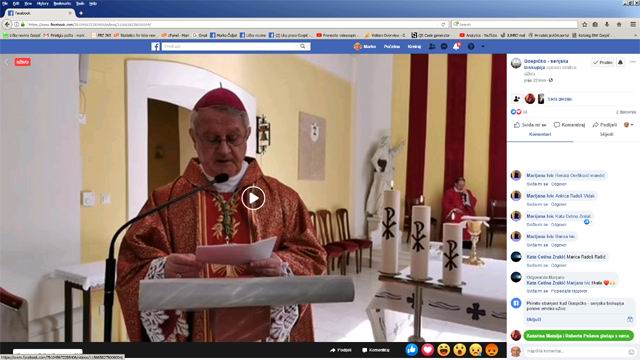Click the Gospićko - senjska biskupija page avatar
Viewport: 640px width, 360px height.
point(516,63)
